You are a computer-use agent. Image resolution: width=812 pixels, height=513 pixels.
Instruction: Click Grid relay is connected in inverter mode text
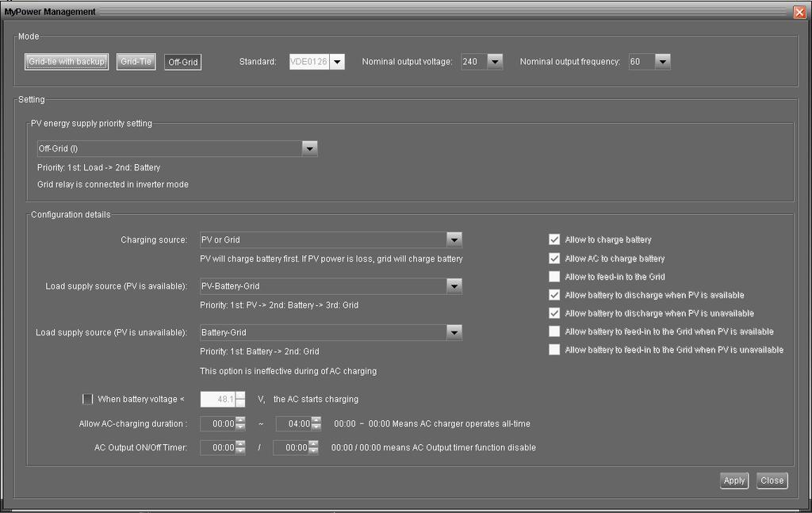pos(113,184)
